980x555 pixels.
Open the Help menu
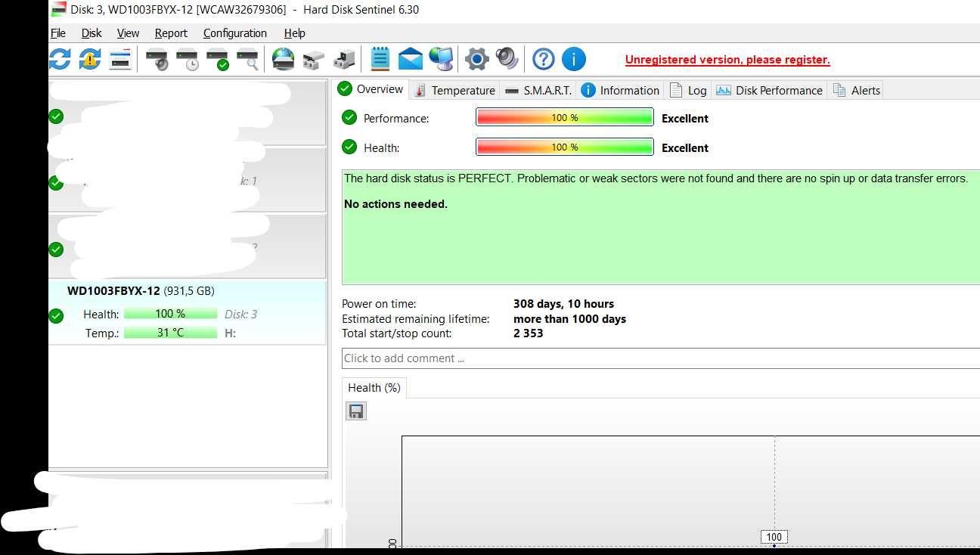tap(294, 33)
